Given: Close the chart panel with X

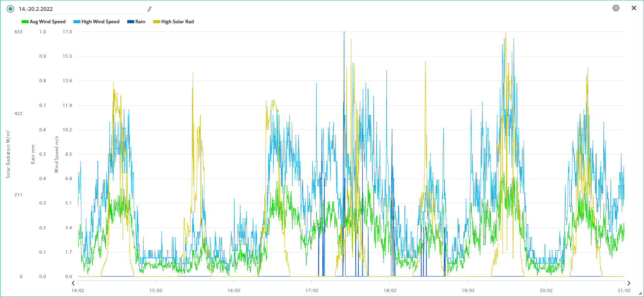Looking at the screenshot, I should click(x=634, y=8).
